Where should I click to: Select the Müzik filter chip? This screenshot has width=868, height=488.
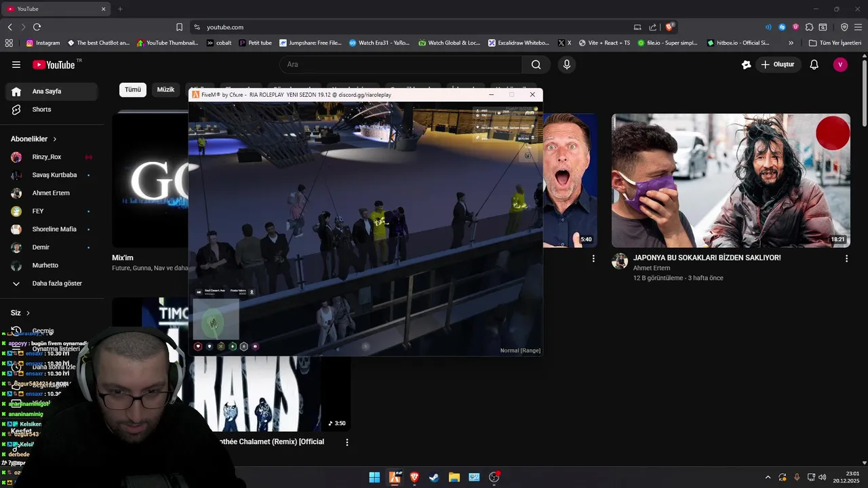(x=165, y=89)
